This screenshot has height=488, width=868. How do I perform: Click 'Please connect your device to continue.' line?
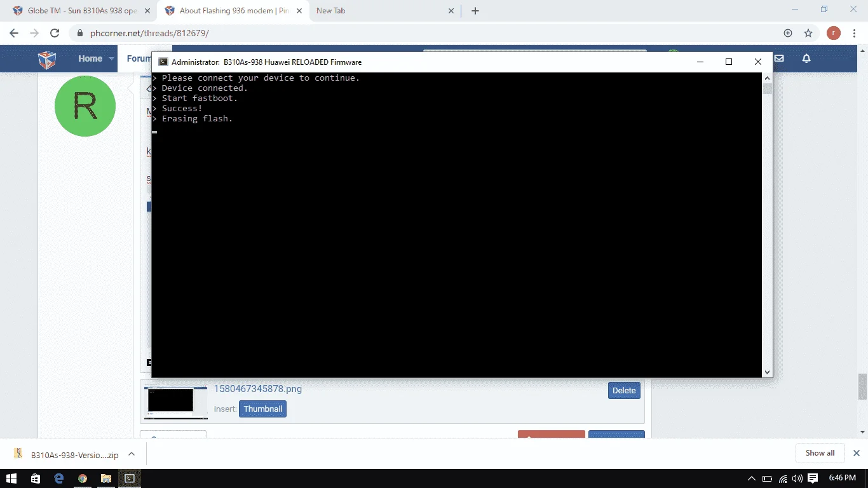[261, 78]
